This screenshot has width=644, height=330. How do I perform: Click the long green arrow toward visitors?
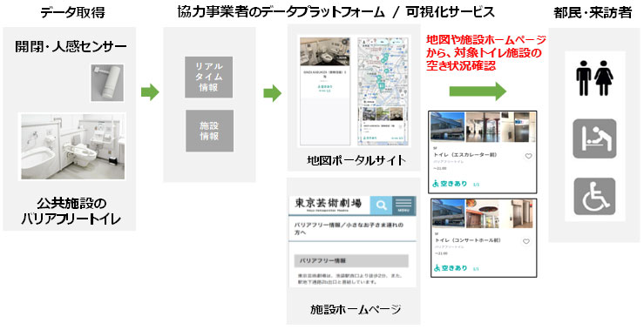(x=478, y=91)
